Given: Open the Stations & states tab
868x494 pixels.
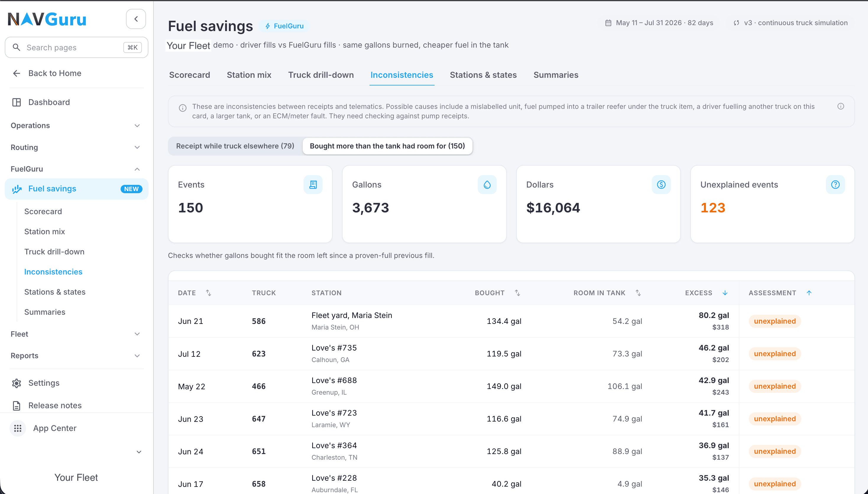Looking at the screenshot, I should 483,75.
